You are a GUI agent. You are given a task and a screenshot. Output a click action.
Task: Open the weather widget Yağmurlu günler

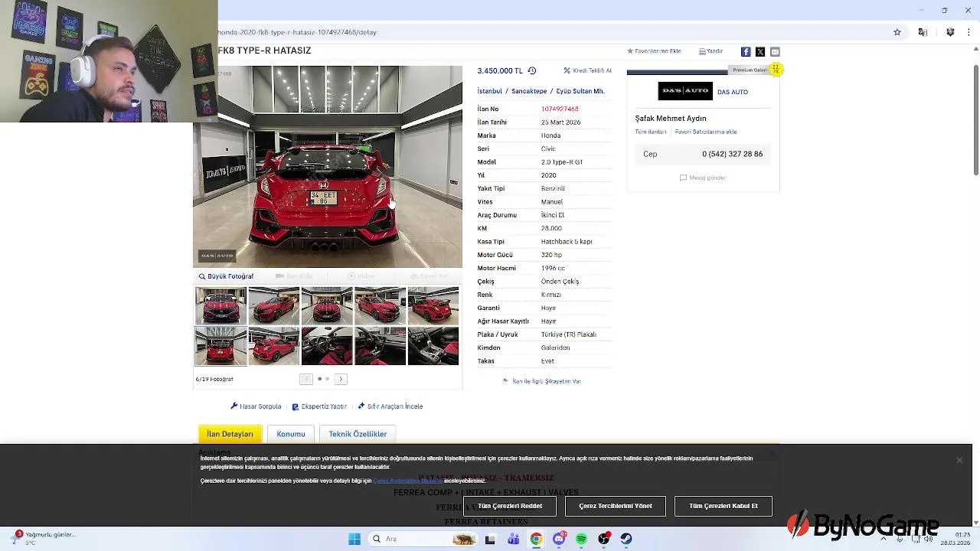pos(43,538)
